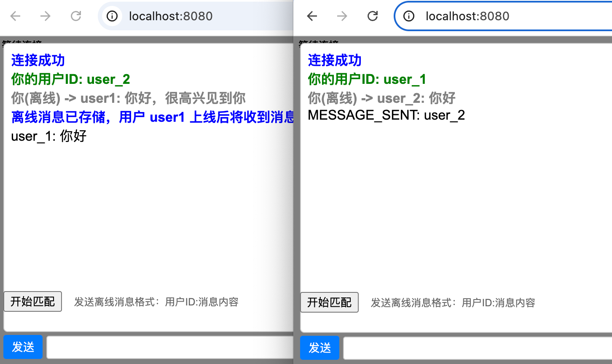The width and height of the screenshot is (612, 364).
Task: Click the 发送 button in the right window
Action: (x=319, y=348)
